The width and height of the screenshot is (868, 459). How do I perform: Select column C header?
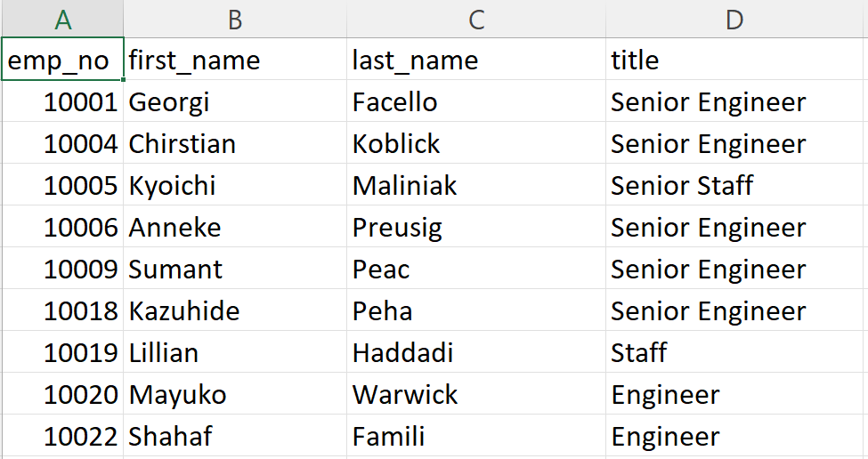(x=476, y=19)
